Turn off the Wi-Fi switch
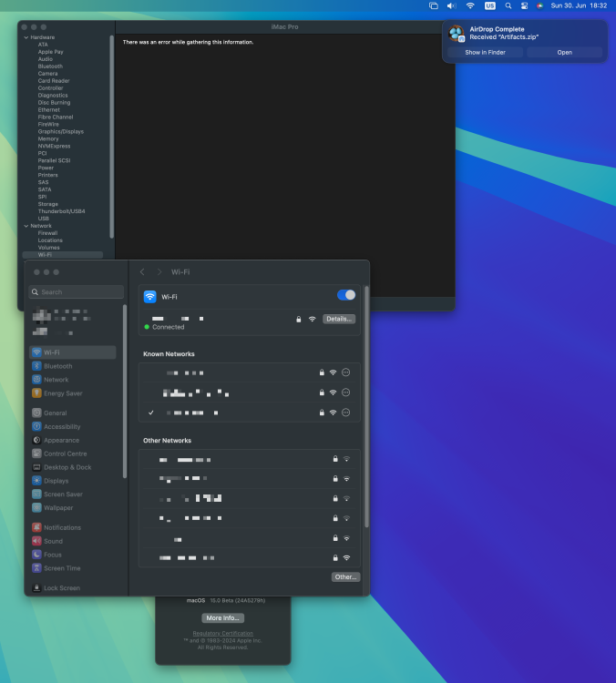The width and height of the screenshot is (616, 683). [x=346, y=295]
